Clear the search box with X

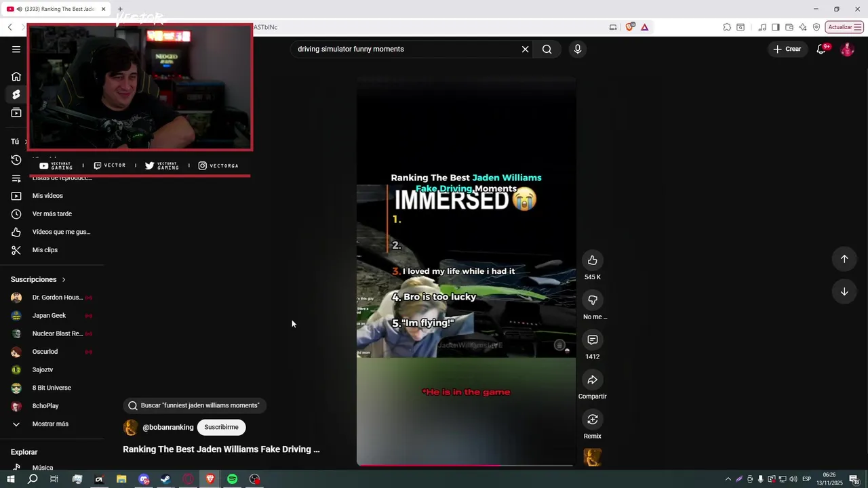pos(525,49)
